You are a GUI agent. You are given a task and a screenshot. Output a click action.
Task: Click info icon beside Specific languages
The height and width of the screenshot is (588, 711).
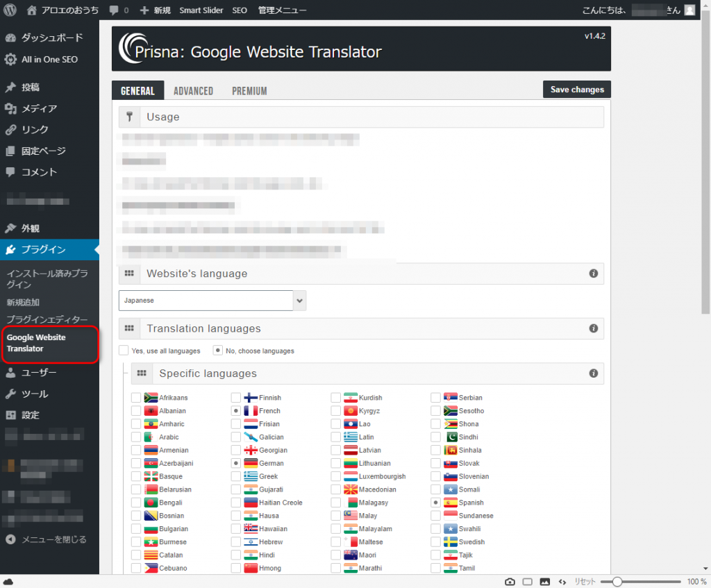coord(594,373)
